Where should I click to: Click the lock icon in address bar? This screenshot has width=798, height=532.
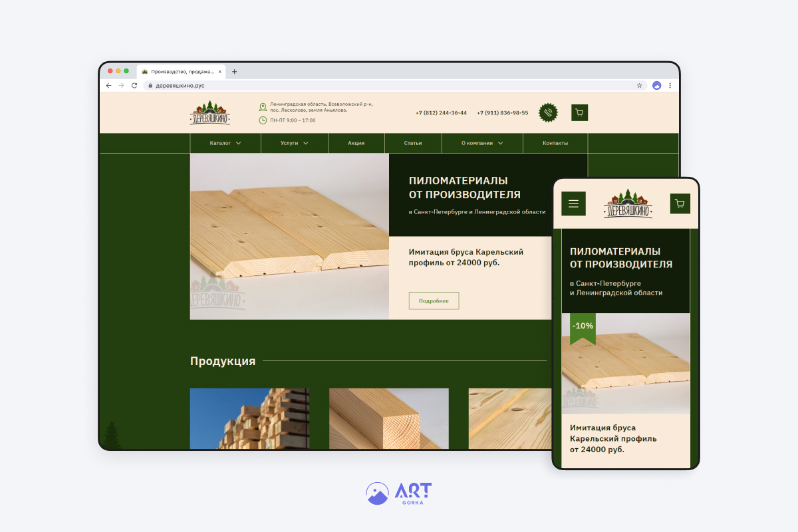pyautogui.click(x=150, y=85)
